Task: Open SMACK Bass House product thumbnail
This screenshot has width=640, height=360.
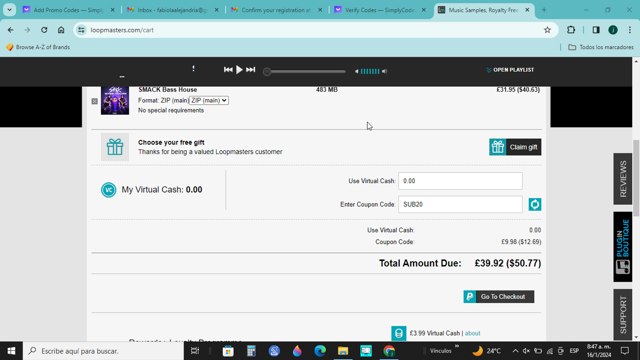Action: pyautogui.click(x=115, y=100)
